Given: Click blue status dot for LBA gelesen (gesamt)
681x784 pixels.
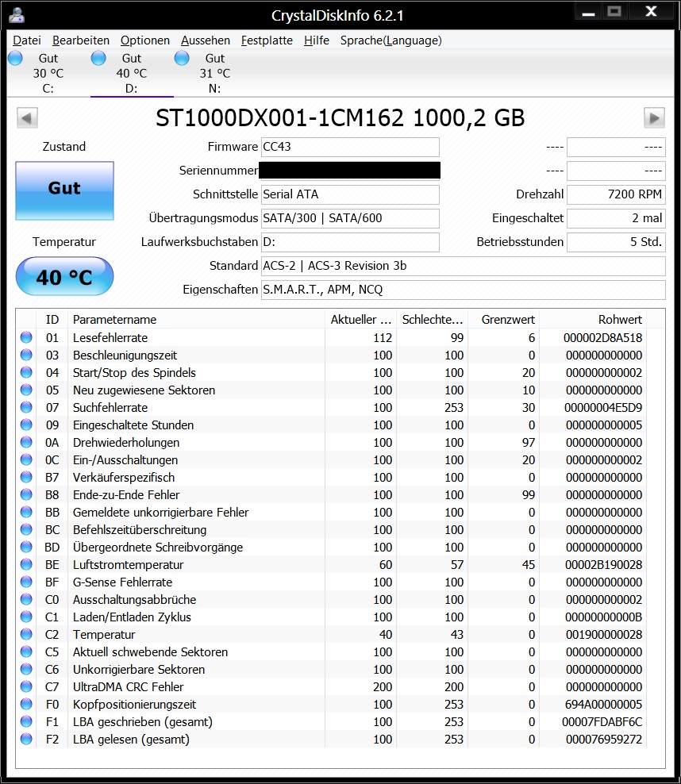Looking at the screenshot, I should [x=26, y=739].
